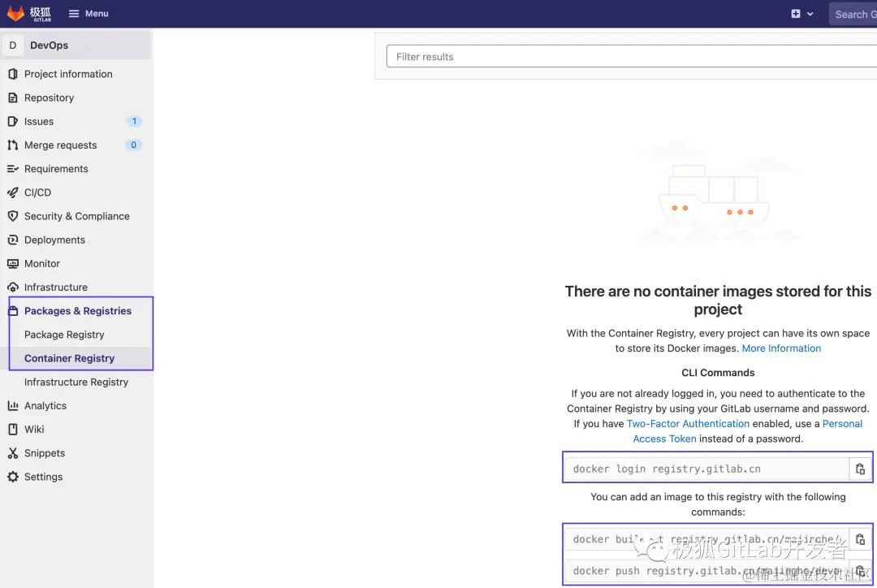Click the Repository file icon
Image resolution: width=877 pixels, height=588 pixels.
point(13,98)
